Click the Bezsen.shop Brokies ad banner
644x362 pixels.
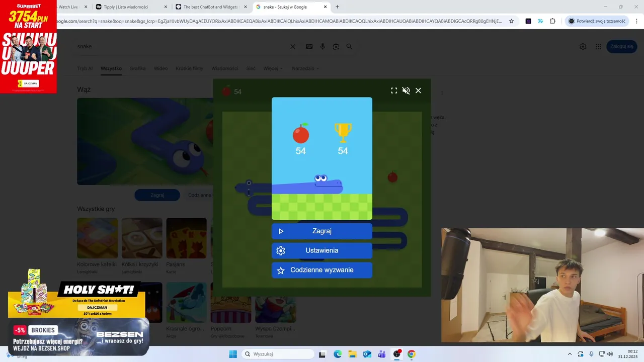(x=78, y=337)
